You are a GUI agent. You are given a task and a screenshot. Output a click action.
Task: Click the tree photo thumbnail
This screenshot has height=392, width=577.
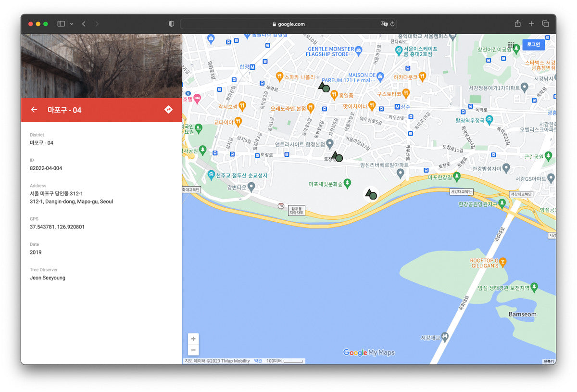(101, 66)
